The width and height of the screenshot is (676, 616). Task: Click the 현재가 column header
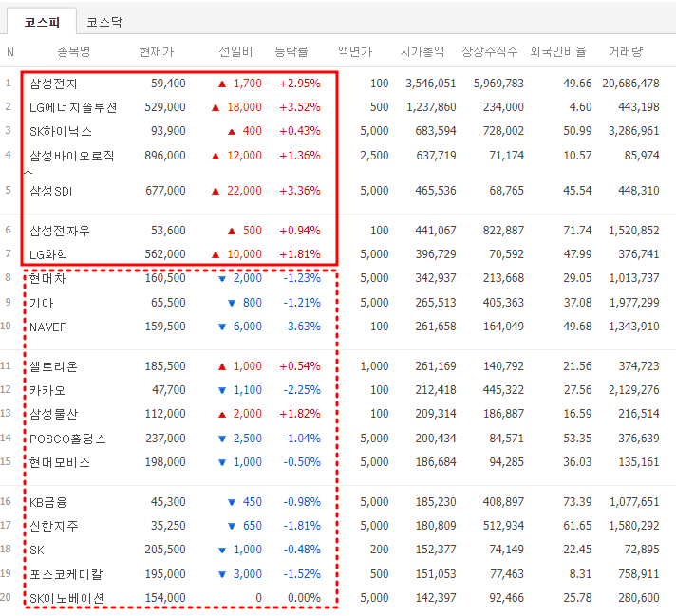coord(157,51)
